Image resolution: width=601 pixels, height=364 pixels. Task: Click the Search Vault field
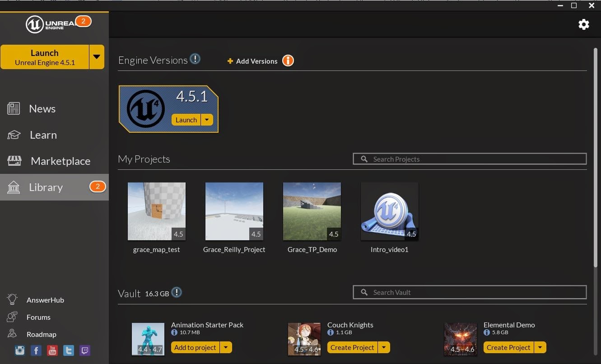470,292
